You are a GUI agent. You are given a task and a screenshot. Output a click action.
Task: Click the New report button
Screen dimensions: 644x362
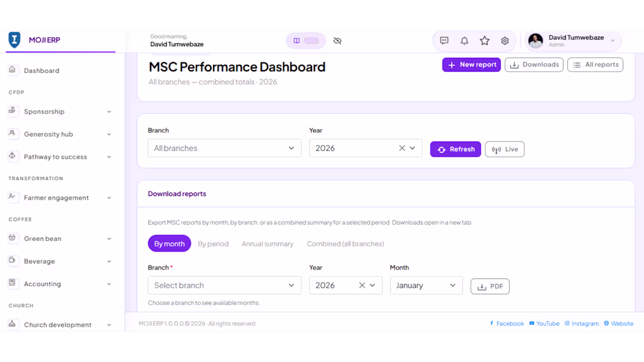[x=471, y=64]
